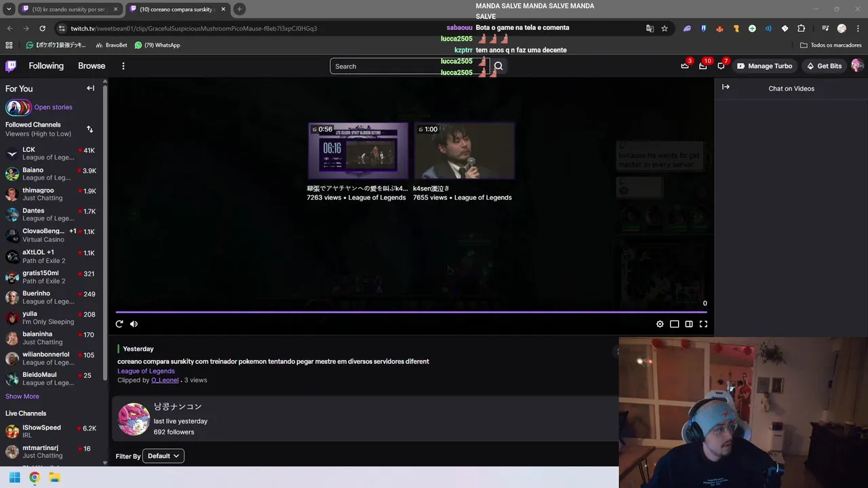Click the Twitch logo home icon
Image resolution: width=868 pixels, height=488 pixels.
pos(11,66)
